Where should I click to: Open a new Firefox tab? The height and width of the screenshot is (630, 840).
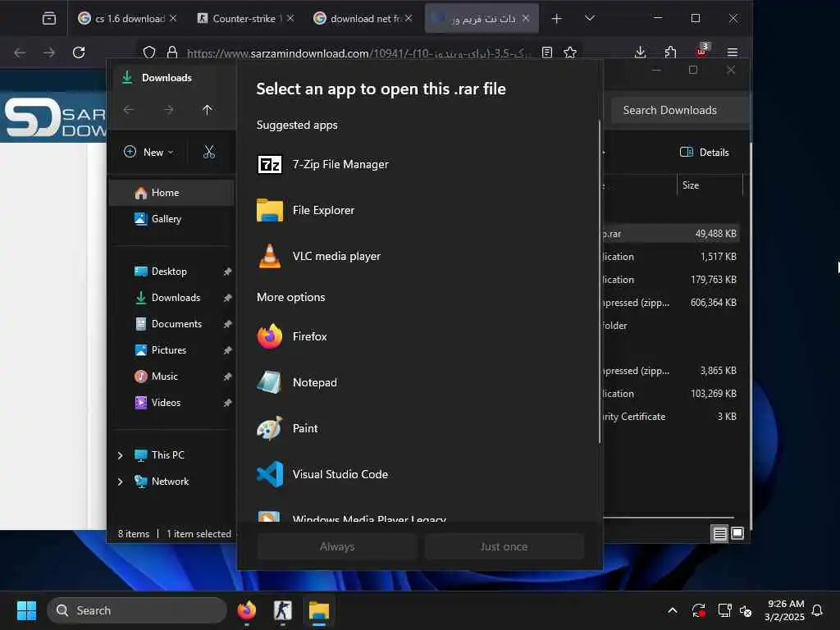(x=557, y=19)
